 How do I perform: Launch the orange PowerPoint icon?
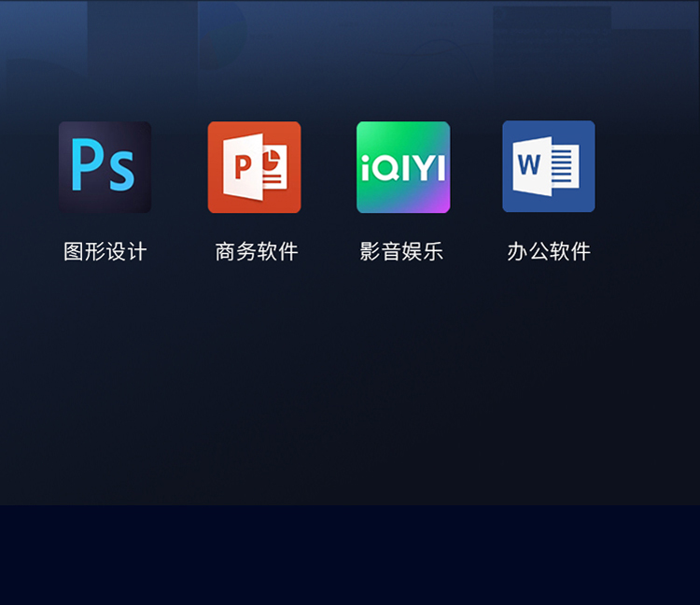[254, 167]
